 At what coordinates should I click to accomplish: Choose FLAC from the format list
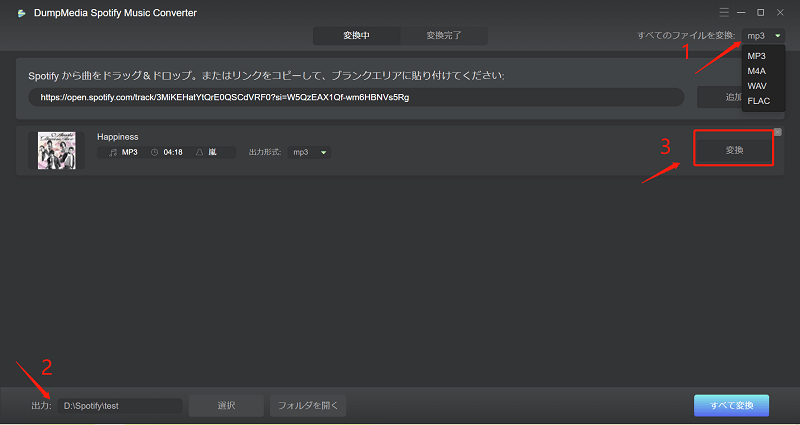[759, 101]
